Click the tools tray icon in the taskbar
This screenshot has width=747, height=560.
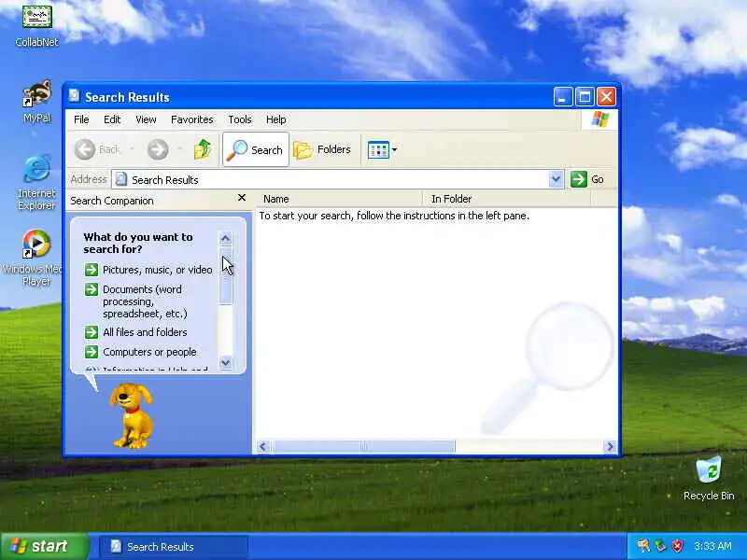(x=643, y=546)
